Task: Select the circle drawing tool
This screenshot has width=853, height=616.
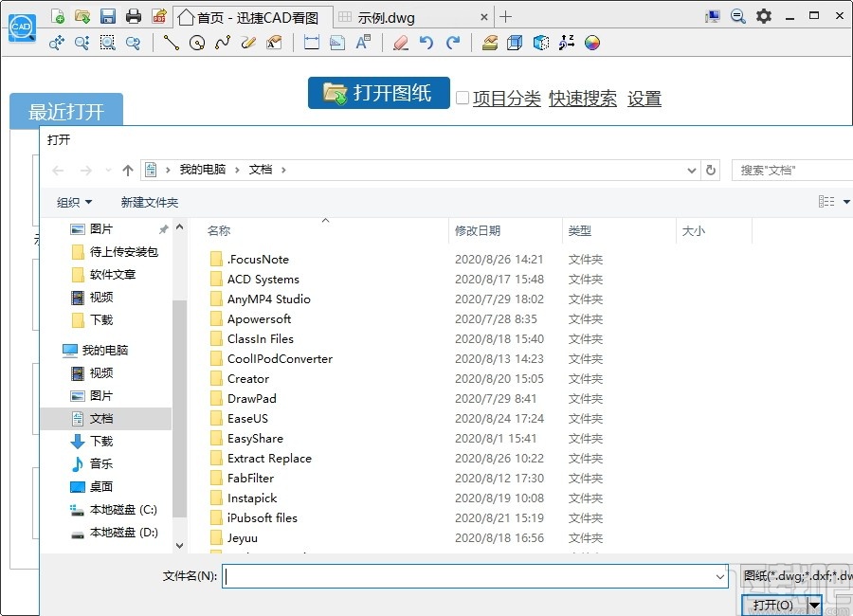Action: point(197,43)
